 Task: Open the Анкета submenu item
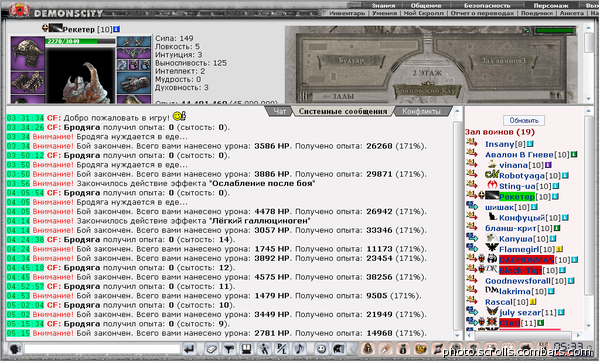point(572,13)
